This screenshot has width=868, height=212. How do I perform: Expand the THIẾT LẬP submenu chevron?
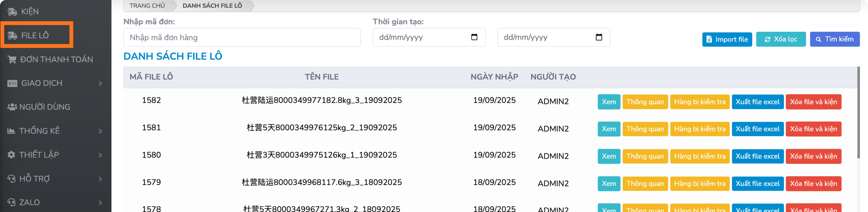pyautogui.click(x=100, y=155)
